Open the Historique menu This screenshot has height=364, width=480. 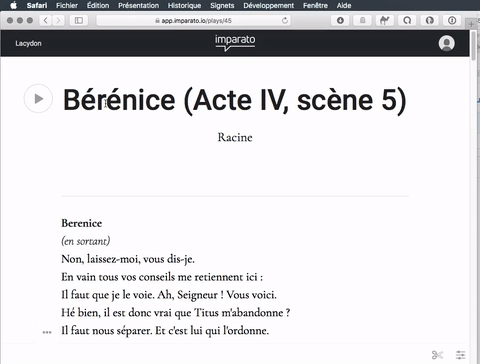pos(184,5)
